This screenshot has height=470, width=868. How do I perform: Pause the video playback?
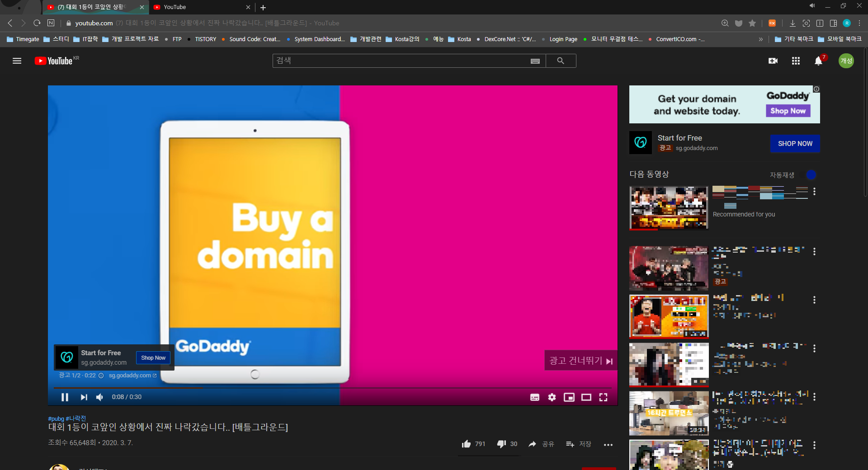click(65, 397)
